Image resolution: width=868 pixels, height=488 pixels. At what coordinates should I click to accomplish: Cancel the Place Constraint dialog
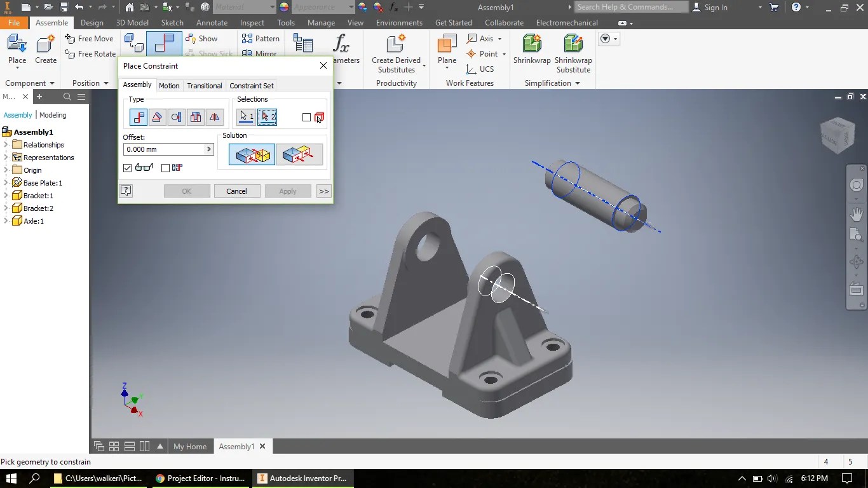(x=236, y=191)
